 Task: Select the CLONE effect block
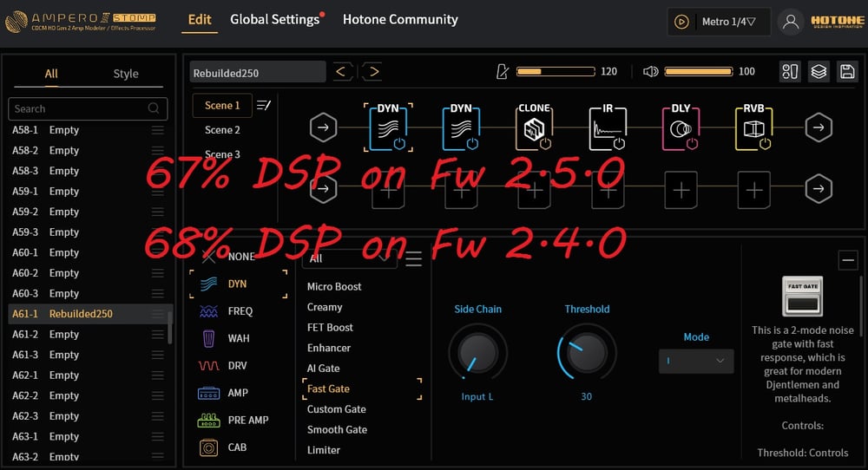tap(534, 127)
